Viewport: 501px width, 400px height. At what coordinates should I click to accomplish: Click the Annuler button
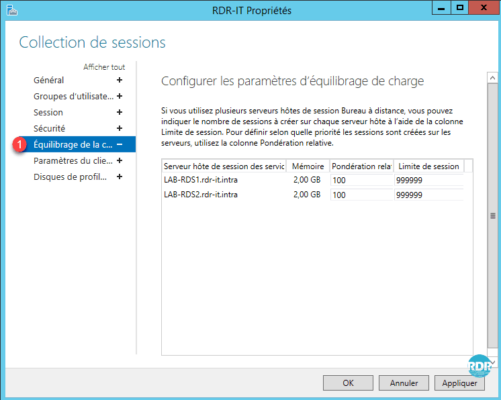click(404, 383)
